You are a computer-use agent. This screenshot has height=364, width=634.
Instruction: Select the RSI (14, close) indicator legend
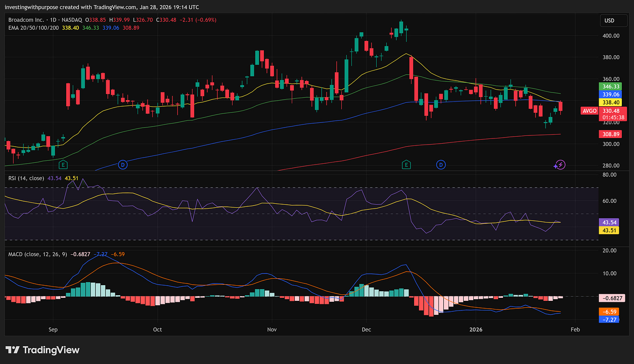[x=26, y=178]
